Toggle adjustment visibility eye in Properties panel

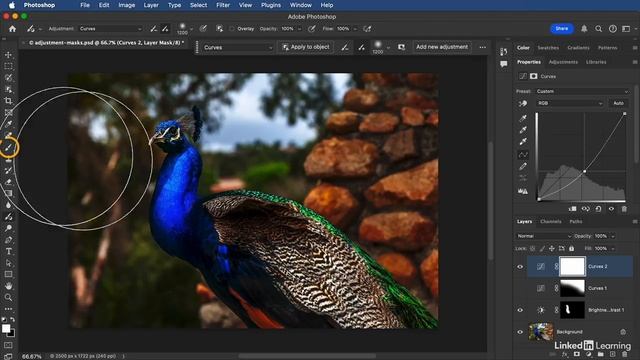click(x=611, y=209)
